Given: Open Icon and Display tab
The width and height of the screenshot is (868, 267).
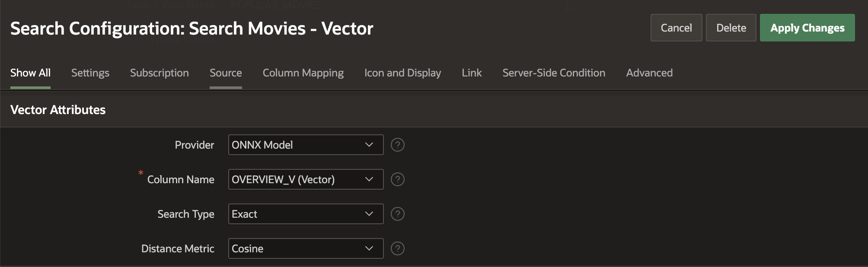Looking at the screenshot, I should (x=402, y=73).
